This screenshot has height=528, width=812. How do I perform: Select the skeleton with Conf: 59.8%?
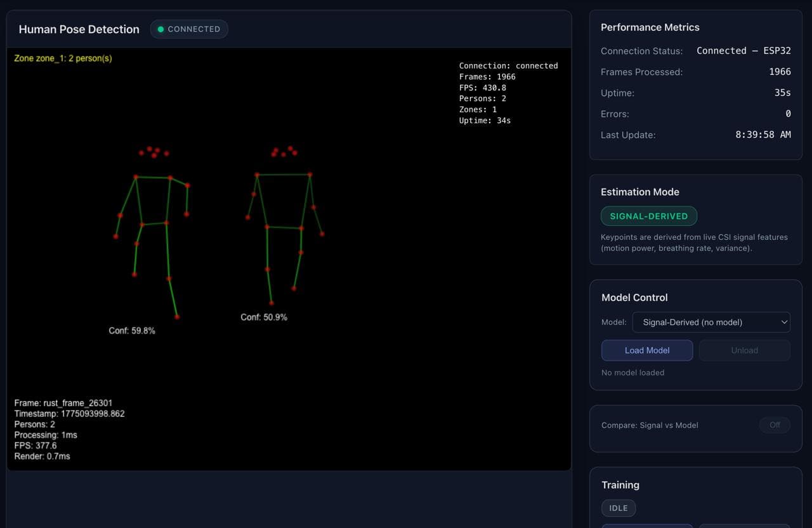(x=152, y=232)
